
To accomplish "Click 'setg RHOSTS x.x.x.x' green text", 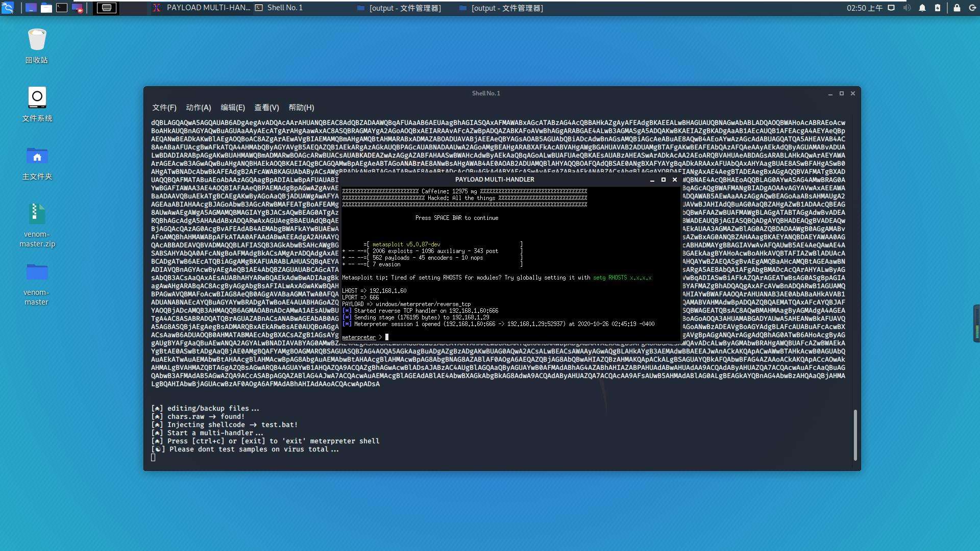I will (622, 278).
